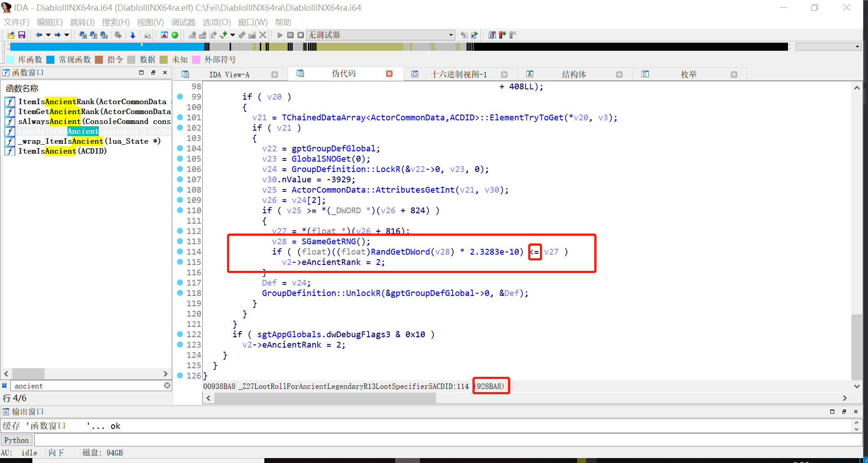
Task: Switch to the 枚举 tab
Action: click(x=689, y=75)
